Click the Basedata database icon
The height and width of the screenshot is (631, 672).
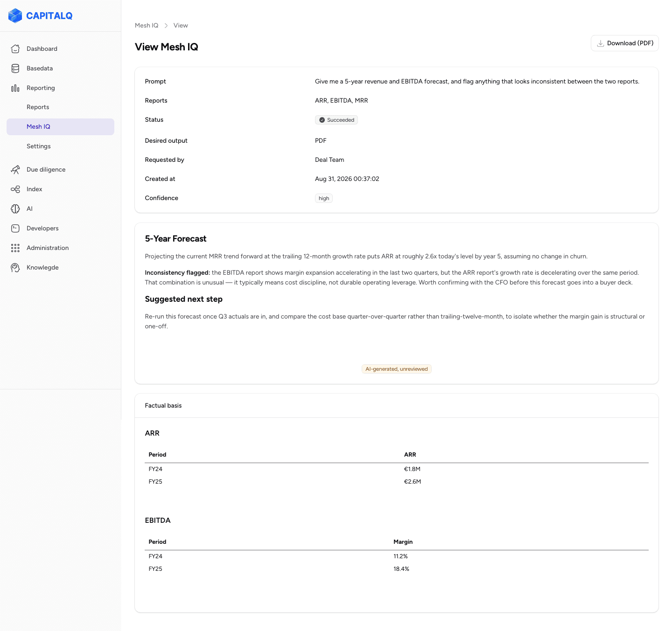click(15, 68)
